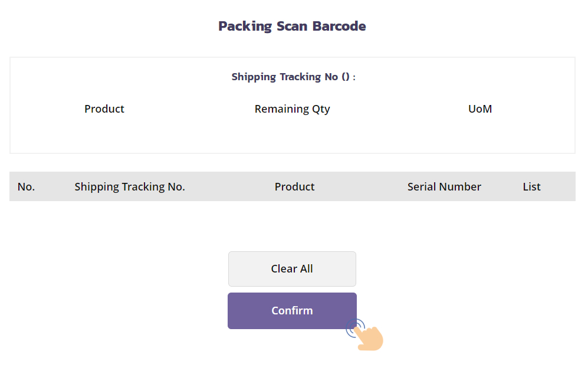Click the UoM heading

click(x=479, y=109)
